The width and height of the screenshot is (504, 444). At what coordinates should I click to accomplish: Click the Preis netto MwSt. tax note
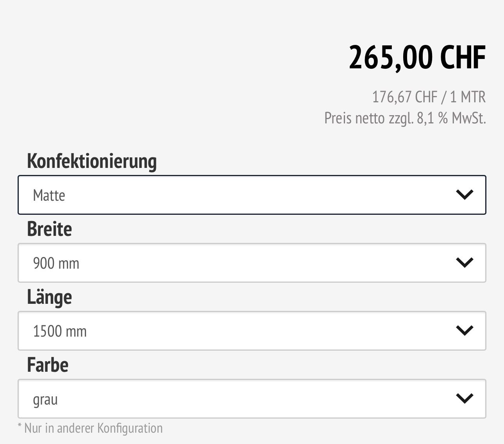[x=405, y=118]
